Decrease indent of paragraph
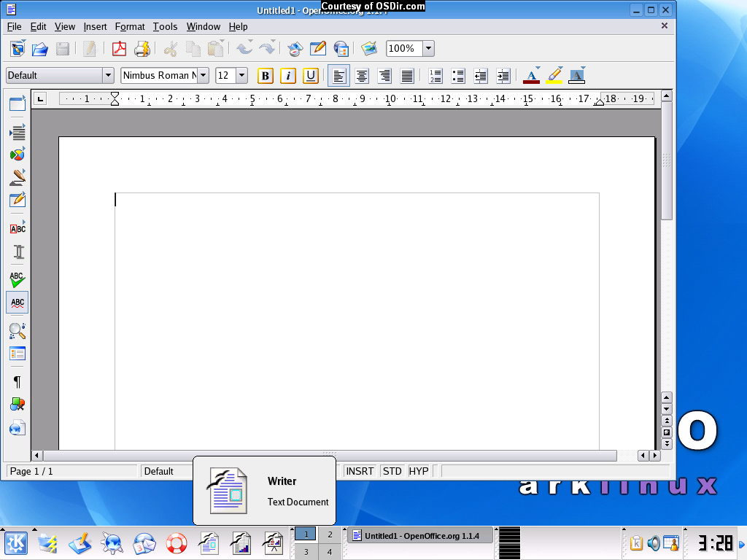747x560 pixels. click(481, 76)
